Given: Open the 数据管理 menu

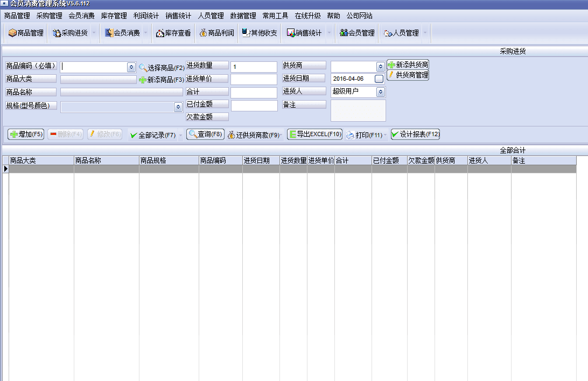Looking at the screenshot, I should pos(243,16).
